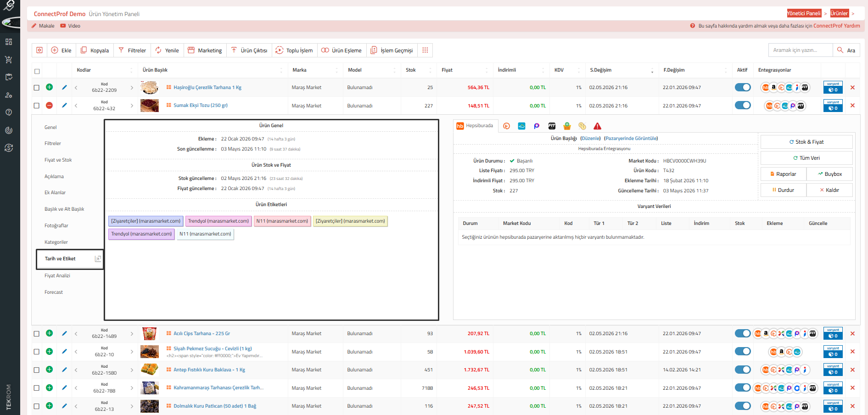Open the Ürün Başlık column sort arrows
The image size is (868, 415).
(x=281, y=70)
